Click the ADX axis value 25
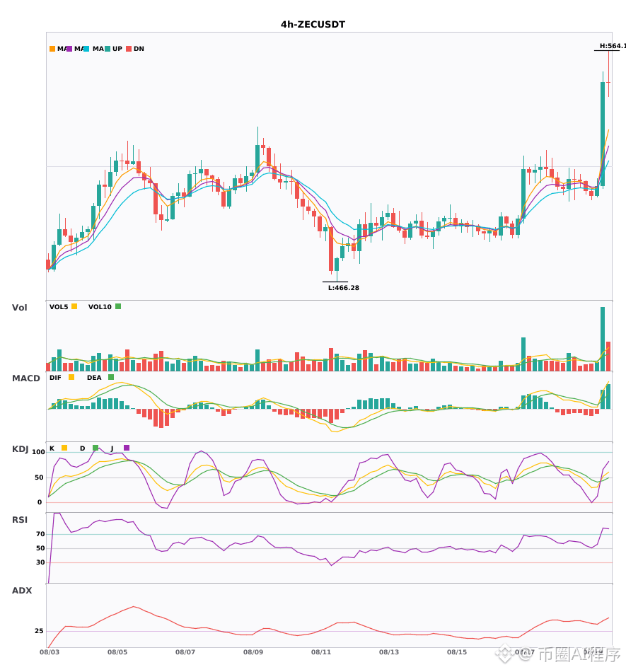The height and width of the screenshot is (672, 626). click(39, 631)
